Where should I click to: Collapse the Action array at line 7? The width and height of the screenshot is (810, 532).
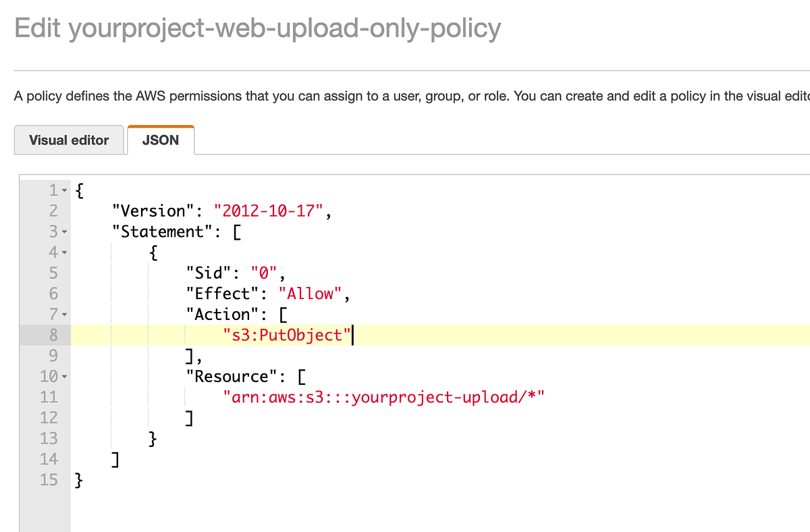pyautogui.click(x=63, y=314)
